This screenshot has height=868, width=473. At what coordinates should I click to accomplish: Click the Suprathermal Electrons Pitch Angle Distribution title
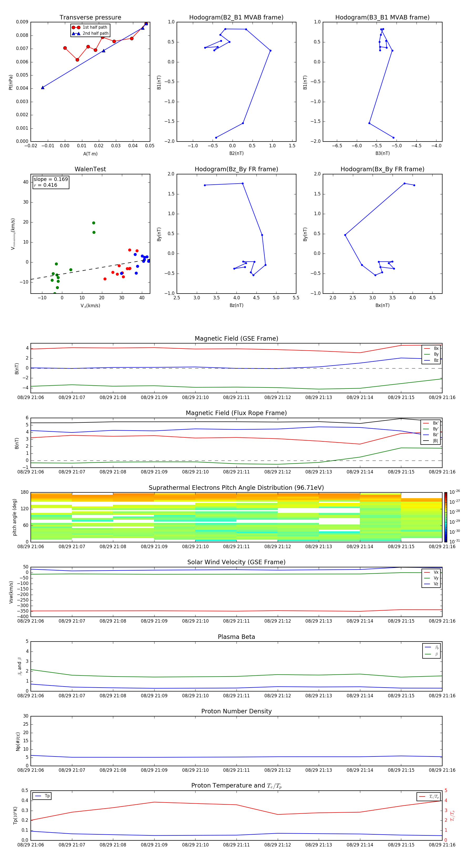pyautogui.click(x=236, y=488)
